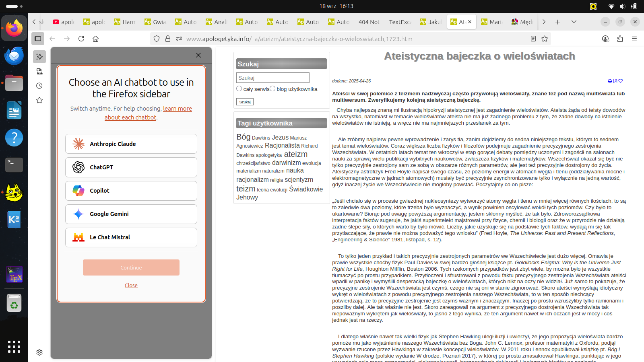This screenshot has height=362, width=644.
Task: Open Firefox application hamburger menu
Action: tap(634, 39)
